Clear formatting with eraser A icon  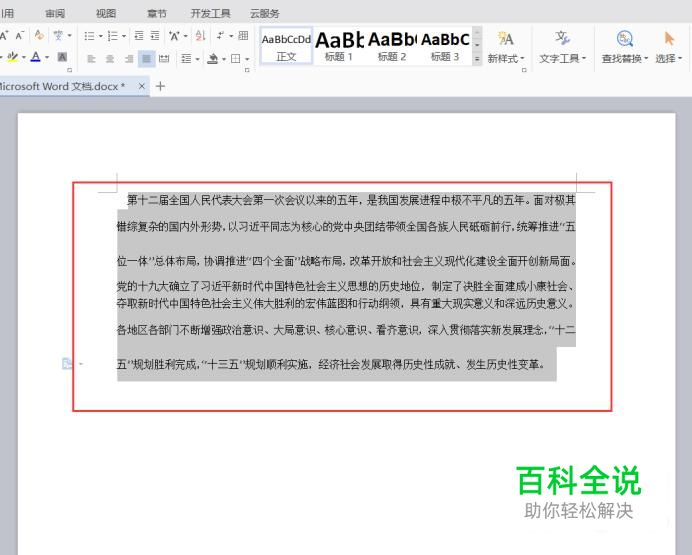(x=39, y=35)
